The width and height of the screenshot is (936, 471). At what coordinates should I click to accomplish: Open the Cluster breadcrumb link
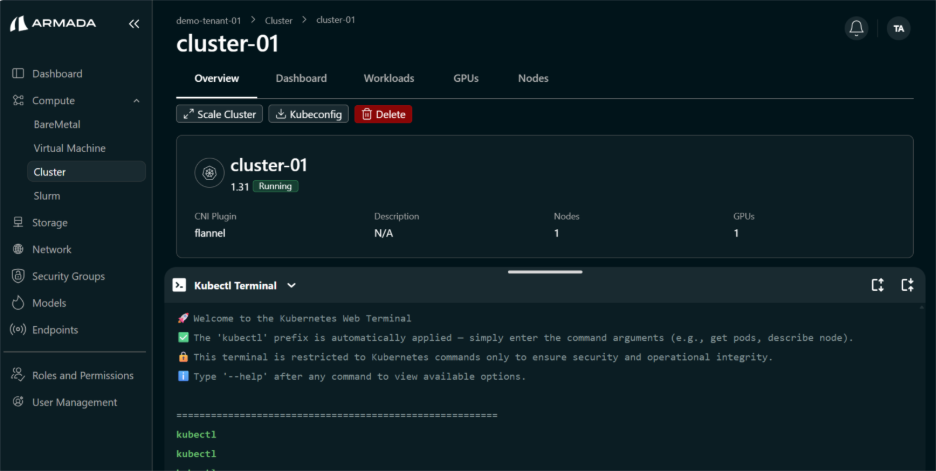click(x=279, y=20)
